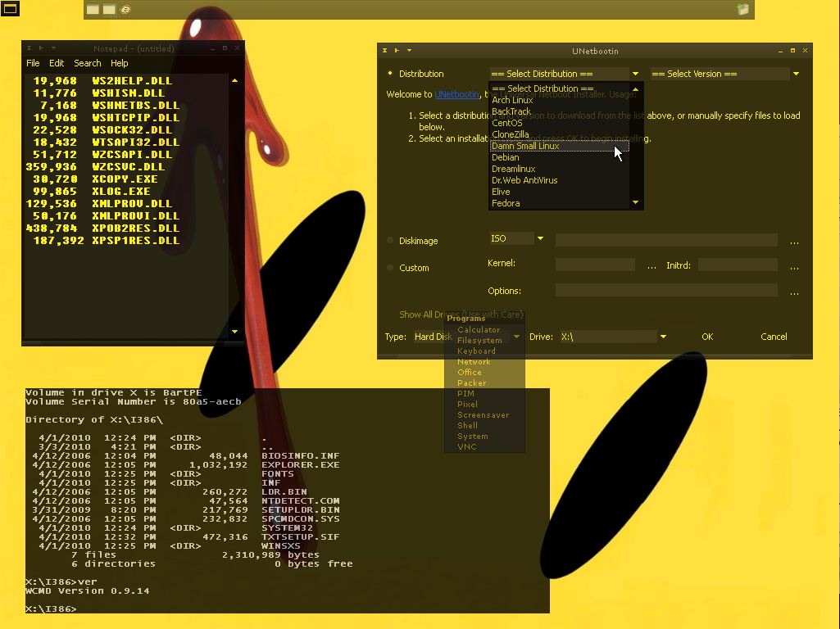Viewport: 840px width, 629px height.
Task: Launch the Internet Explorer icon in top bar
Action: coord(125,10)
